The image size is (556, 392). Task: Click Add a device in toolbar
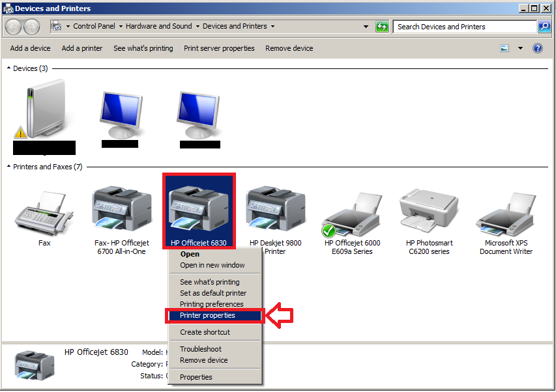pyautogui.click(x=30, y=48)
